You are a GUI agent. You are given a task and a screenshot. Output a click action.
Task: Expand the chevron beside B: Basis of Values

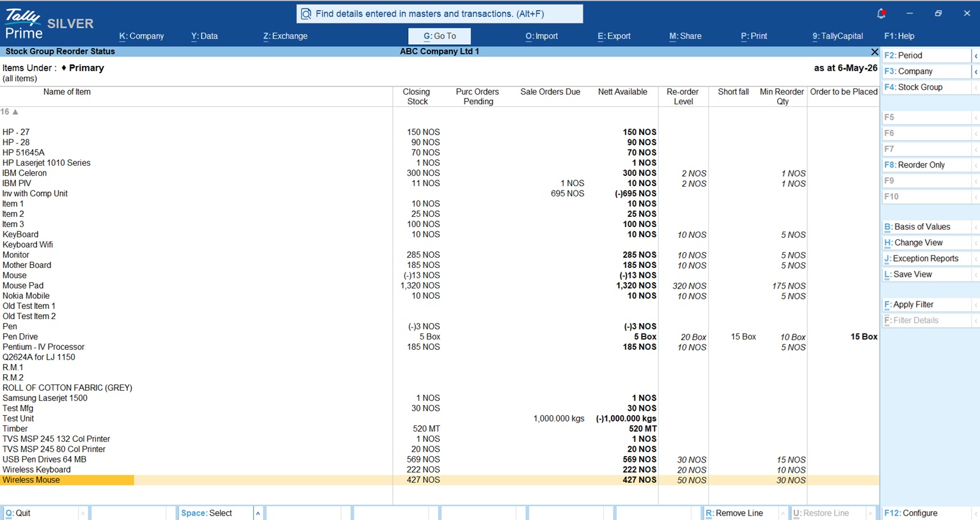coord(976,227)
